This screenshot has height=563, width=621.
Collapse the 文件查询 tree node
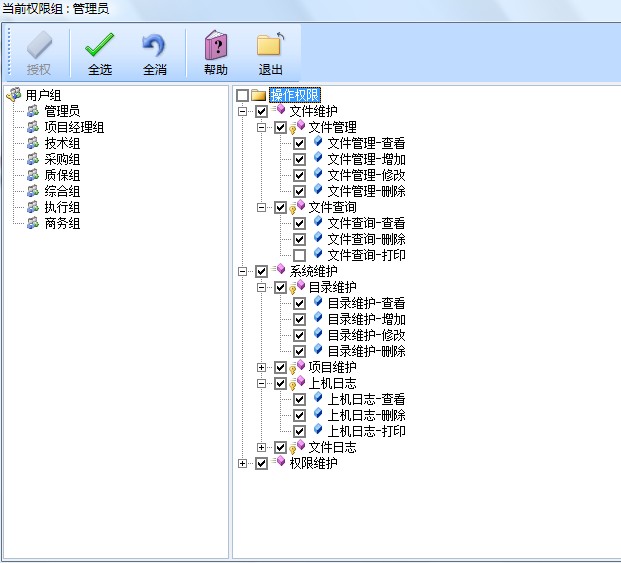[x=261, y=207]
